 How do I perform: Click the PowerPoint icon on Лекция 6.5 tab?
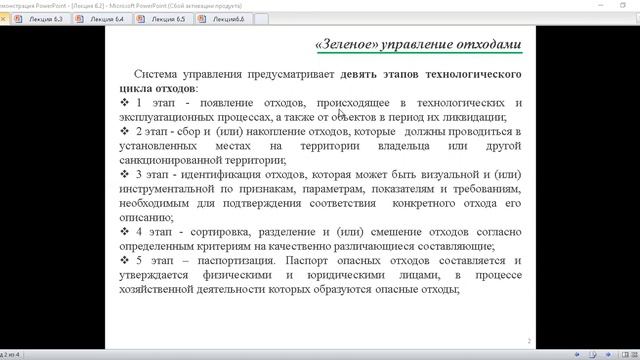pyautogui.click(x=140, y=19)
